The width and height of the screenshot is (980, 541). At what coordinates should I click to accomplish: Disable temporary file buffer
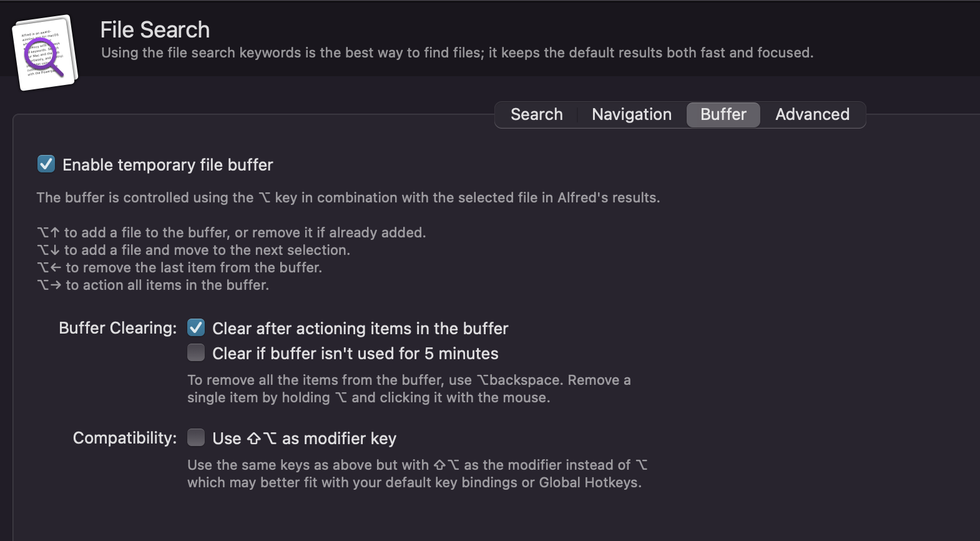click(x=44, y=164)
